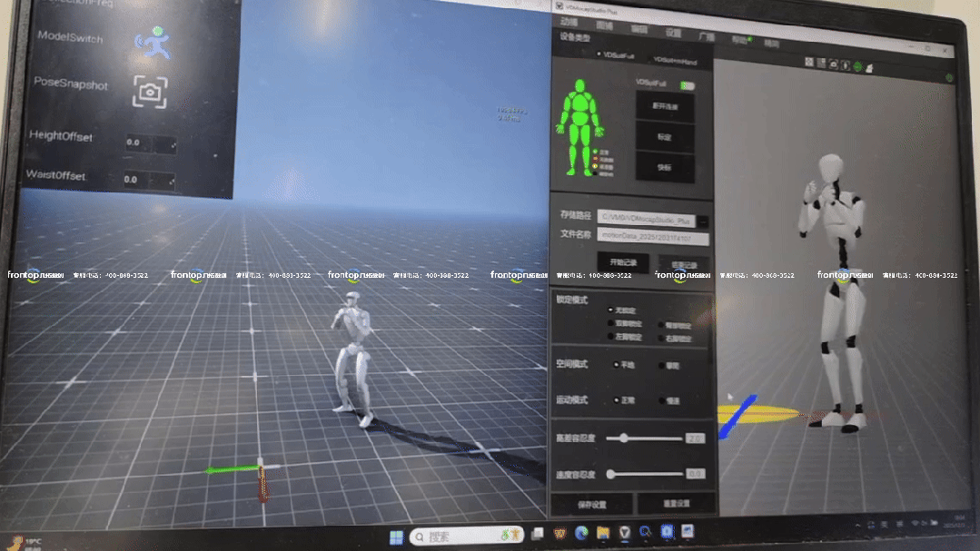Click the height tolerance value box
The width and height of the screenshot is (980, 551).
coord(696,438)
